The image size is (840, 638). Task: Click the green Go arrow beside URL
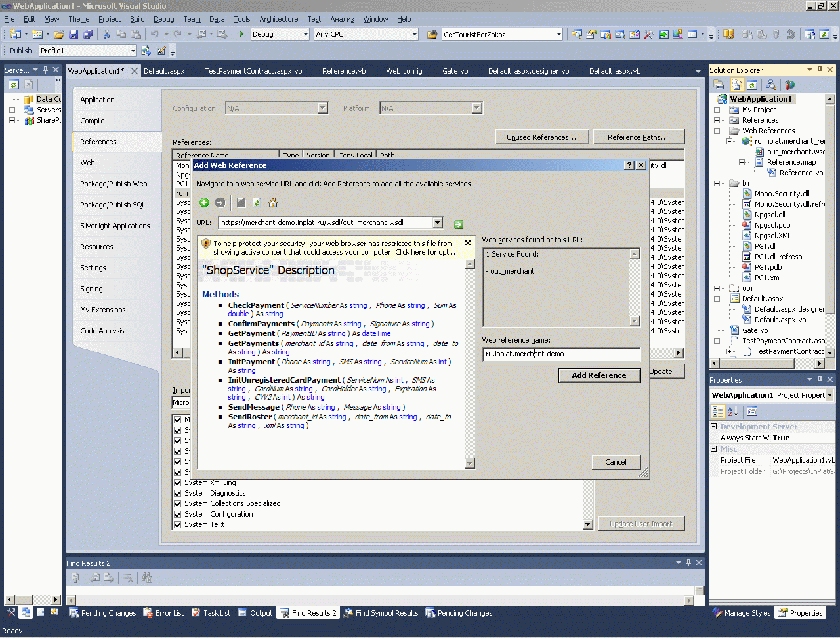pos(459,224)
